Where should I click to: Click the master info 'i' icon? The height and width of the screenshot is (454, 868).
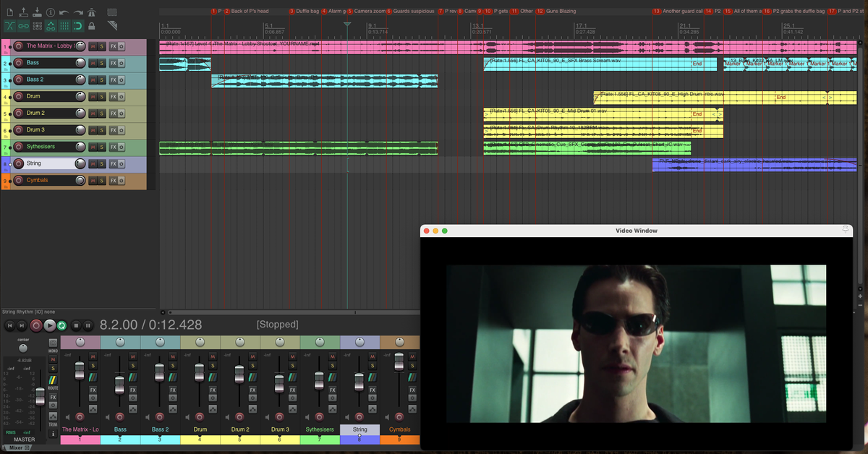(x=53, y=433)
